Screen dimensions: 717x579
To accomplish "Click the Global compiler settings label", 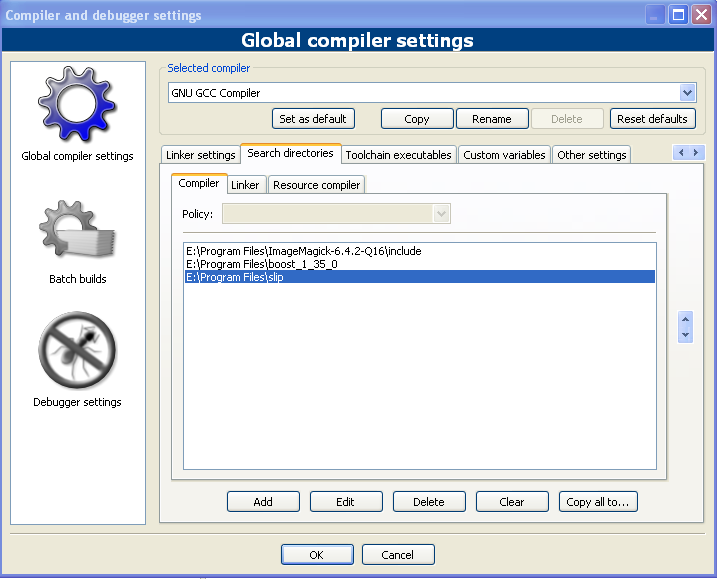I will coord(77,156).
